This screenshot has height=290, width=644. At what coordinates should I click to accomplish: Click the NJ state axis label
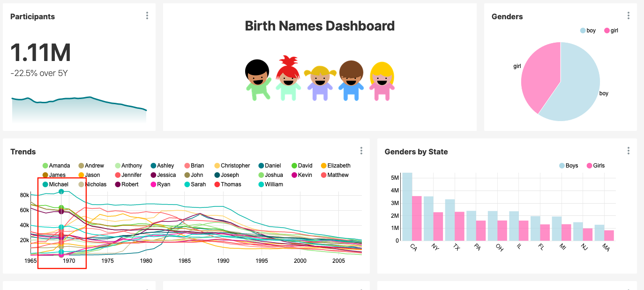(584, 247)
